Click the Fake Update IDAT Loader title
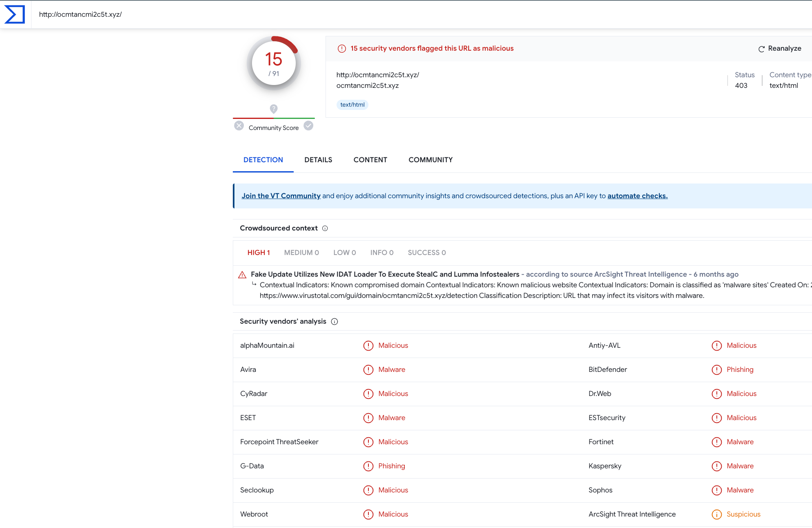812x528 pixels. (x=385, y=274)
